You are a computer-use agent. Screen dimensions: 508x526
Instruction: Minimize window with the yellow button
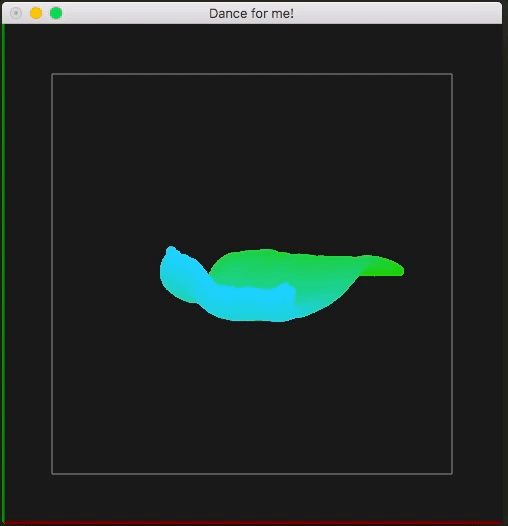36,13
